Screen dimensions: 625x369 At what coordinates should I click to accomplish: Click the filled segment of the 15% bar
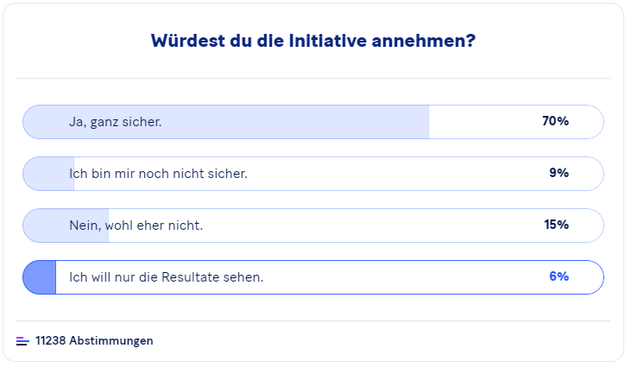66,226
